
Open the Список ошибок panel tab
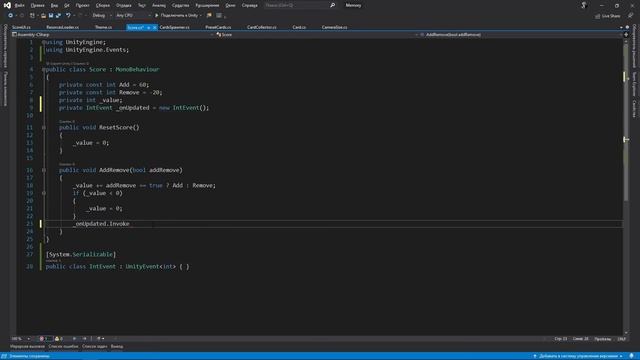(63, 347)
